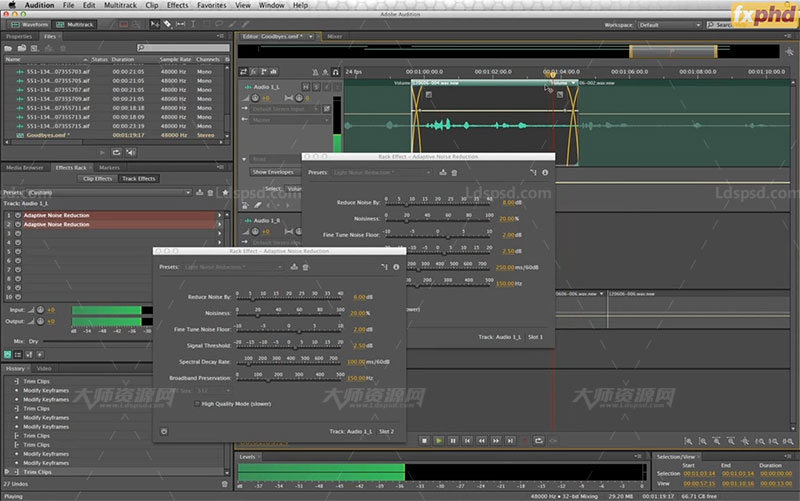Toggle the main rack power button at bottom-left
The image size is (800, 501).
[x=8, y=354]
